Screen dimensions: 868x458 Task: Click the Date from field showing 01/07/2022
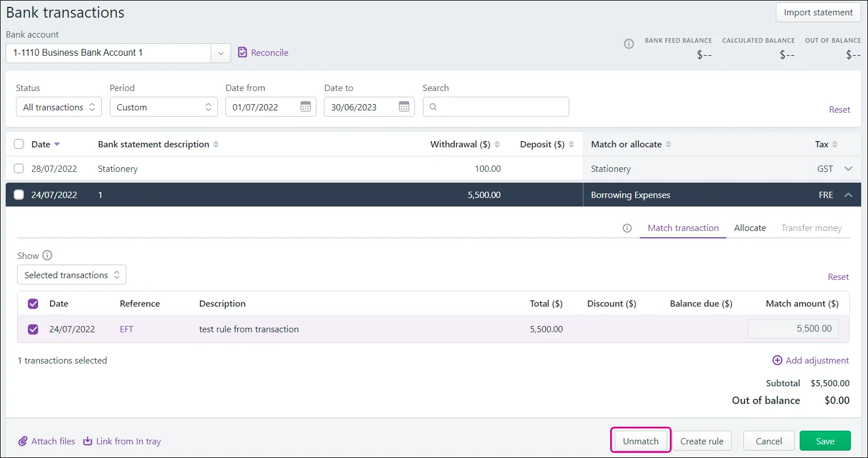click(x=271, y=107)
